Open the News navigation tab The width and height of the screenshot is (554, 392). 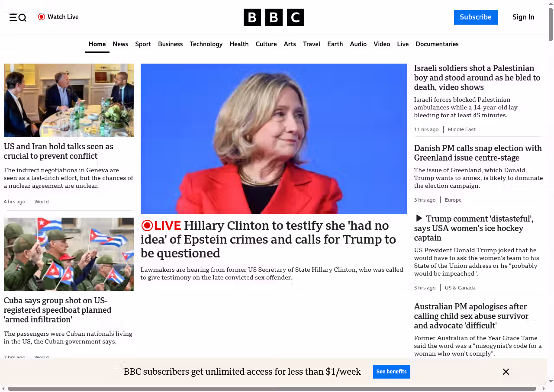120,44
